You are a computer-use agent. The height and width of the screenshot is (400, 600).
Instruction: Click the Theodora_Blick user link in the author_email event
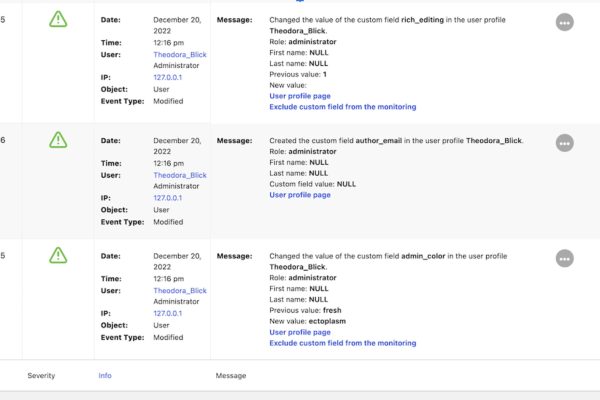click(x=180, y=175)
